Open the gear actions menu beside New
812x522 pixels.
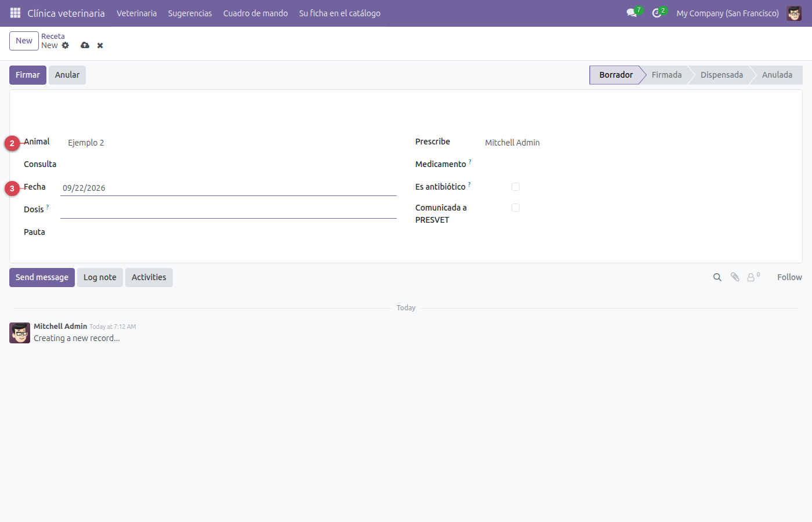[66, 45]
